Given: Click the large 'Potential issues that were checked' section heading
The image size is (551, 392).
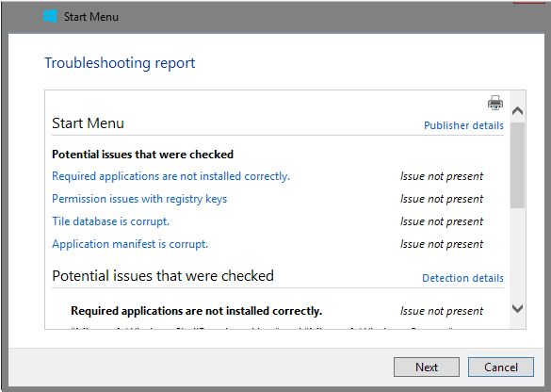Looking at the screenshot, I should coord(163,276).
